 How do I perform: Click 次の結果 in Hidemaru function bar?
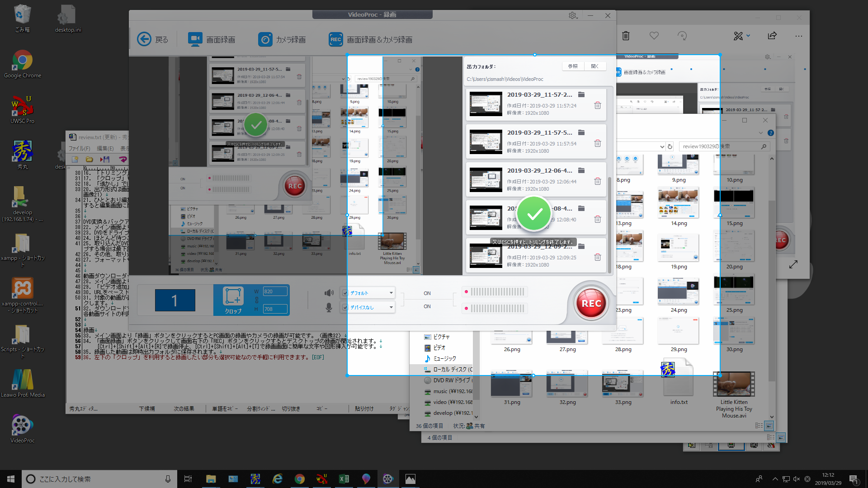(184, 408)
